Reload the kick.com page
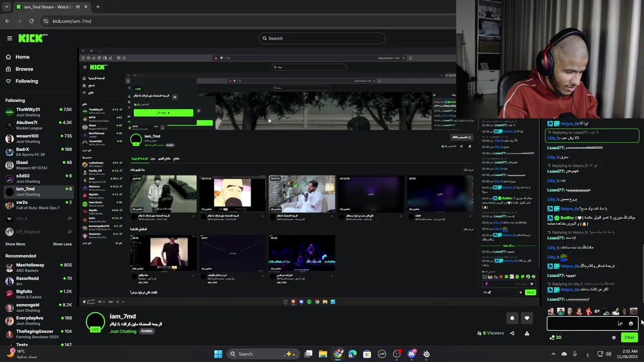This screenshot has width=644, height=362. [31, 21]
